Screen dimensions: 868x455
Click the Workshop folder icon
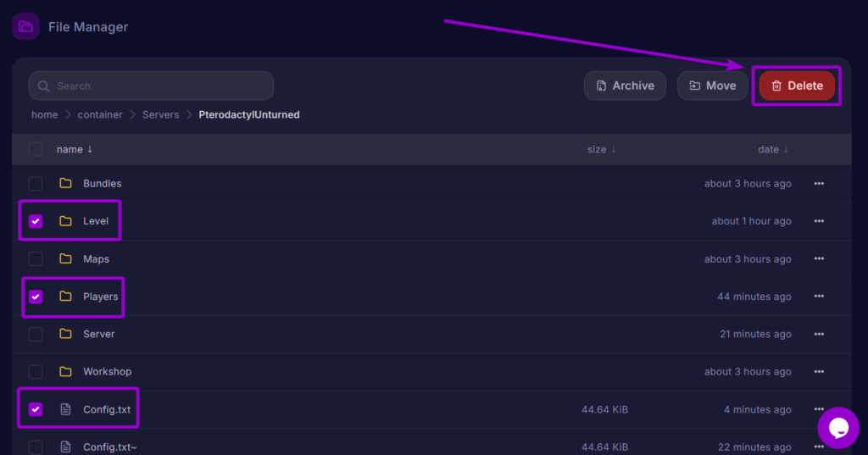(x=66, y=371)
